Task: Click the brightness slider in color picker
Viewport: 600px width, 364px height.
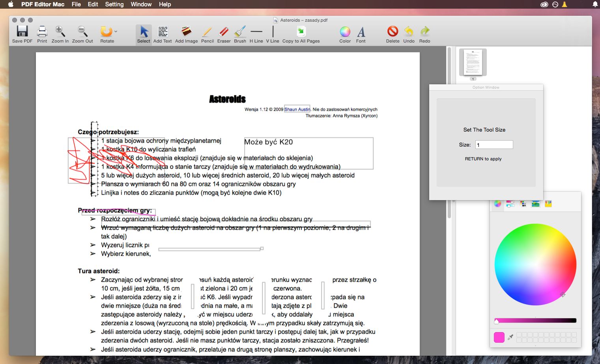Action: [x=535, y=321]
